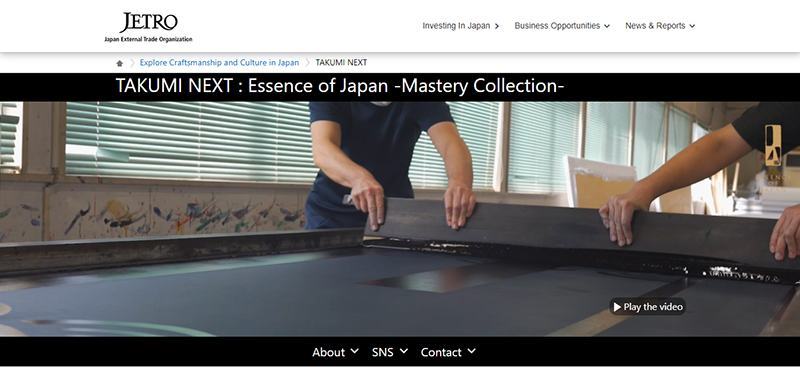Select the TAKUMI NEXT breadcrumb item
The width and height of the screenshot is (800, 367).
pyautogui.click(x=341, y=63)
